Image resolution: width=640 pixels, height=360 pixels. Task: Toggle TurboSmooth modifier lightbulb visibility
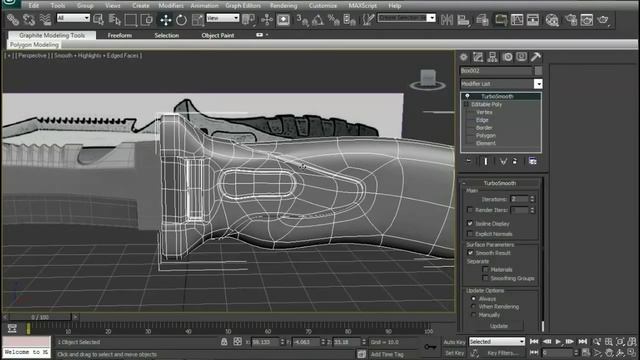pyautogui.click(x=467, y=96)
